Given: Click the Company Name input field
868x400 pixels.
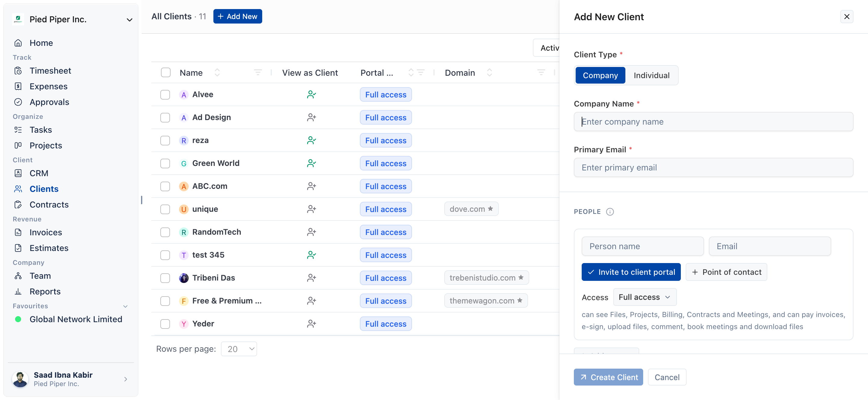Looking at the screenshot, I should point(713,122).
